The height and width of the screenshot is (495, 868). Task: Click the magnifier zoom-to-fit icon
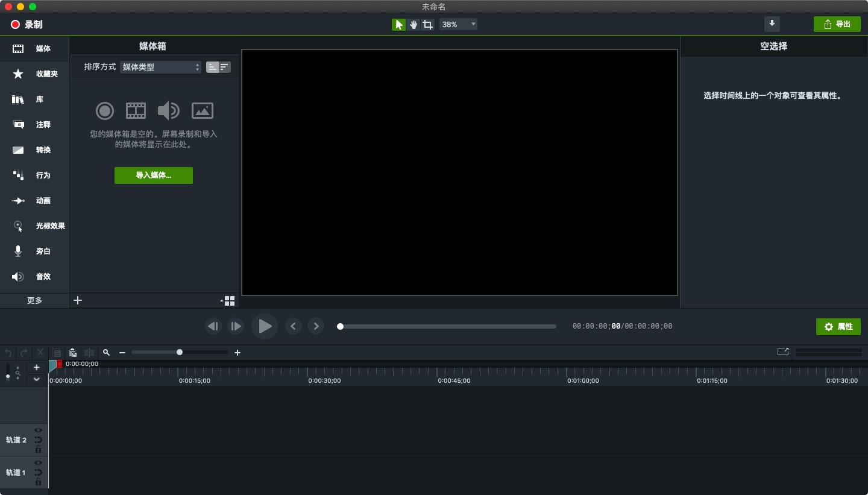pyautogui.click(x=106, y=353)
